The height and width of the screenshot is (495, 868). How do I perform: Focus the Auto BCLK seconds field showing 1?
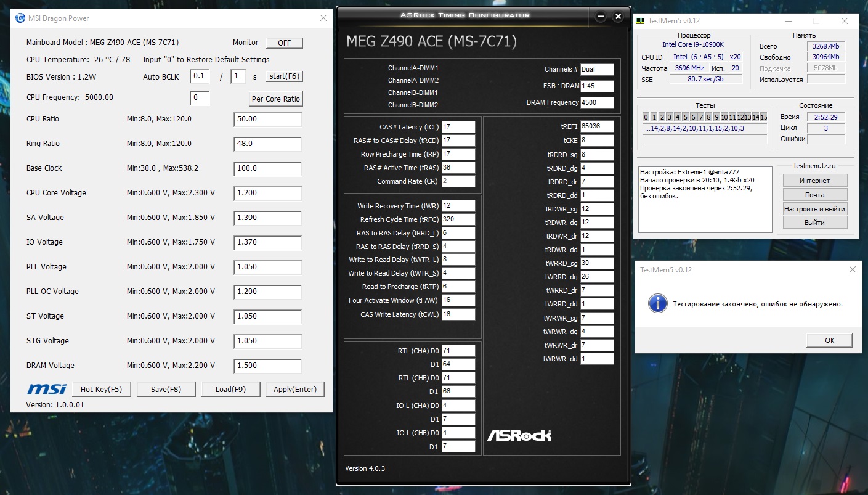point(238,76)
